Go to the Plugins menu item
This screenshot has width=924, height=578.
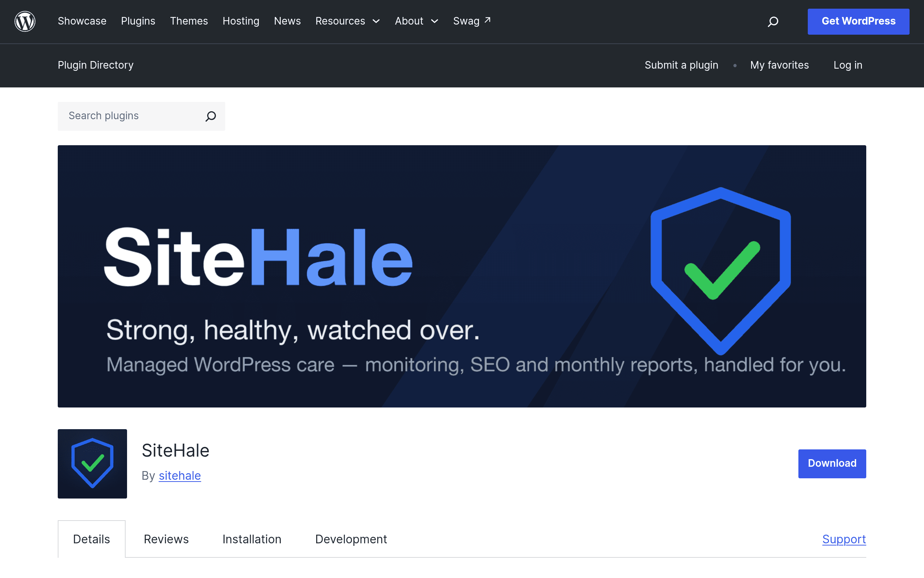point(138,21)
